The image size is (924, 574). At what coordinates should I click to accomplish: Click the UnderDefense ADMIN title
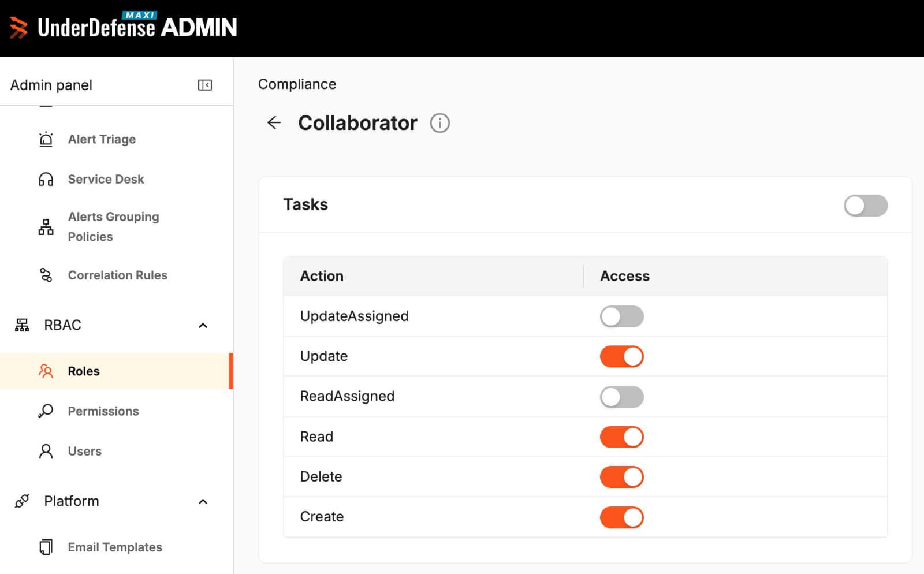pyautogui.click(x=137, y=27)
